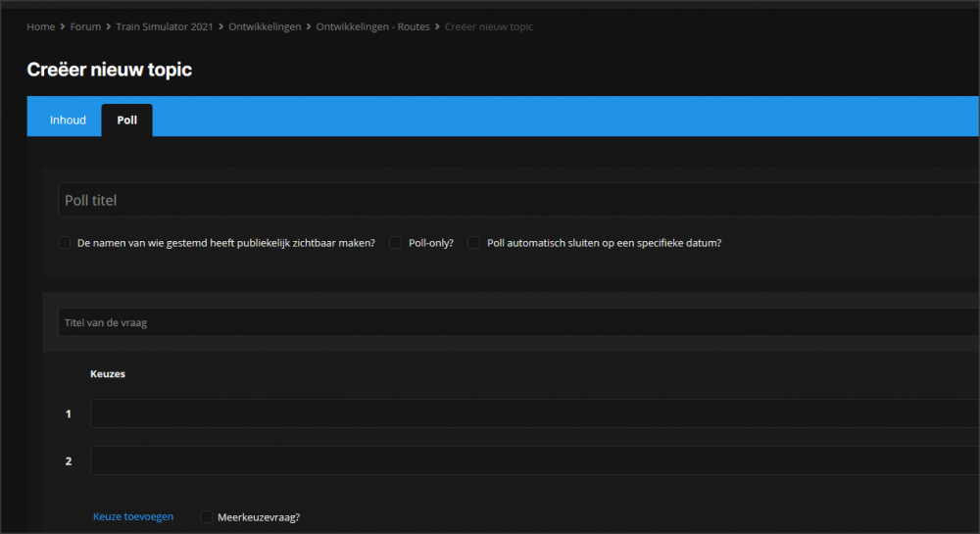980x534 pixels.
Task: Enable publicly visible voter names checkbox
Action: point(65,243)
